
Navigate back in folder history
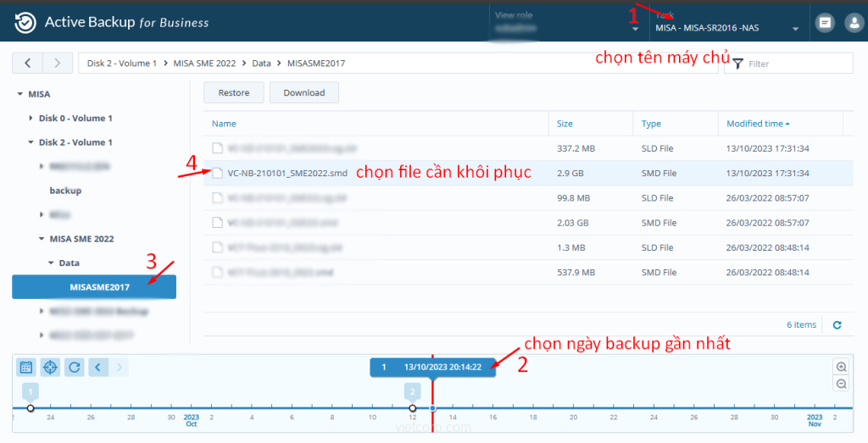pos(28,64)
